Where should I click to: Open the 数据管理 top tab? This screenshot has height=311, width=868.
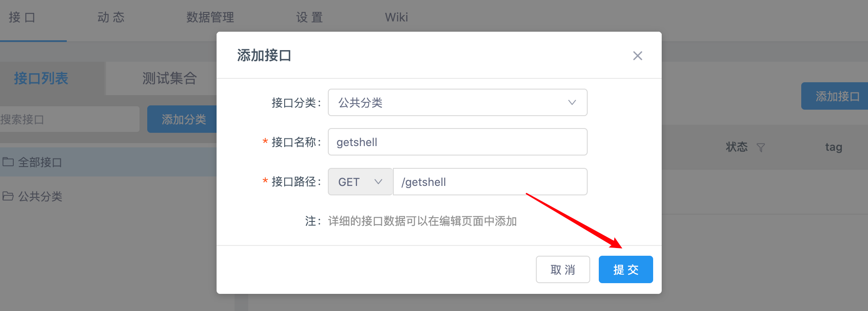(x=210, y=17)
